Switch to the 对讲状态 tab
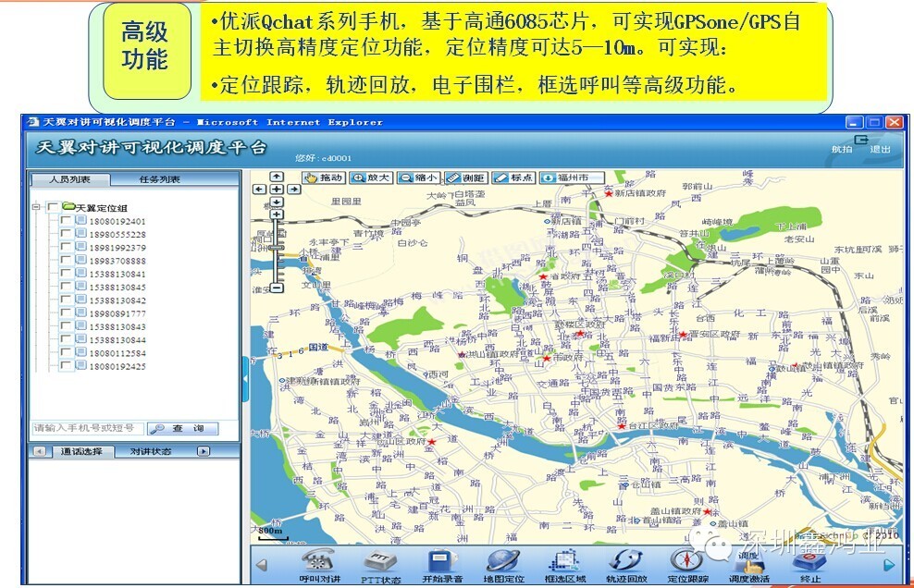The width and height of the screenshot is (914, 588). [151, 451]
